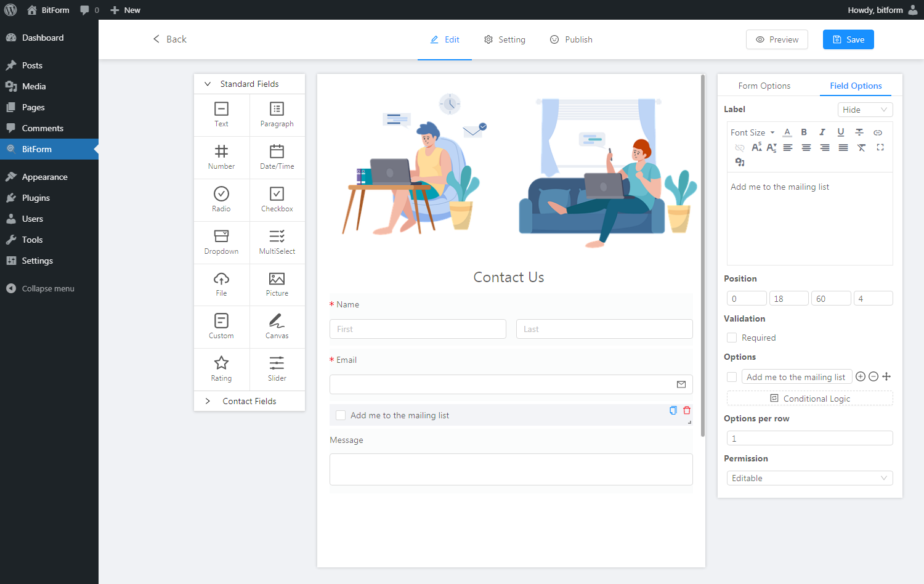Screen dimensions: 924x584
Task: Collapse the Standard Fields section
Action: coord(249,84)
